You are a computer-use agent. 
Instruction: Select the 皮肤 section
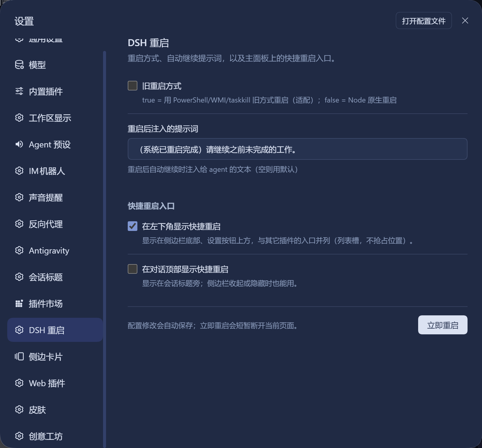point(55,409)
